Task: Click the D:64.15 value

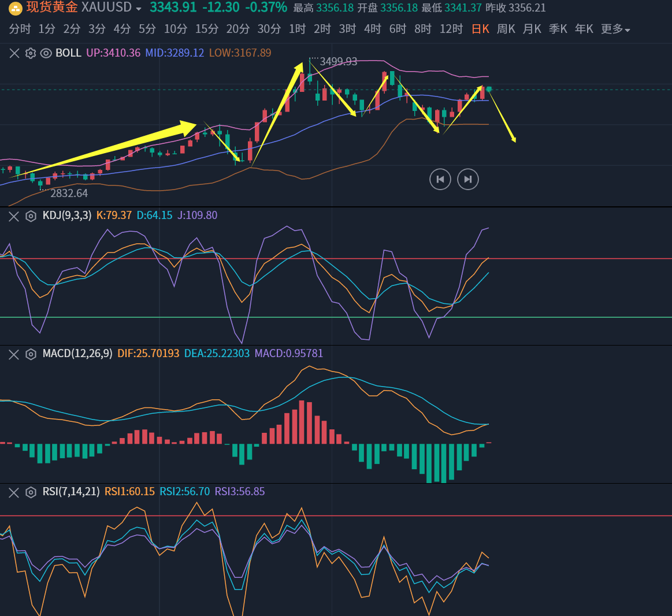Action: tap(154, 216)
